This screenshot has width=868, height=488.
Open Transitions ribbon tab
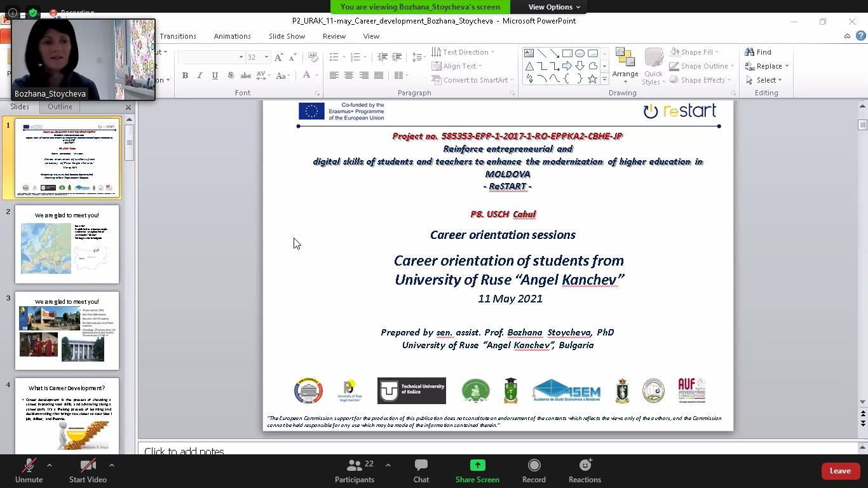178,36
